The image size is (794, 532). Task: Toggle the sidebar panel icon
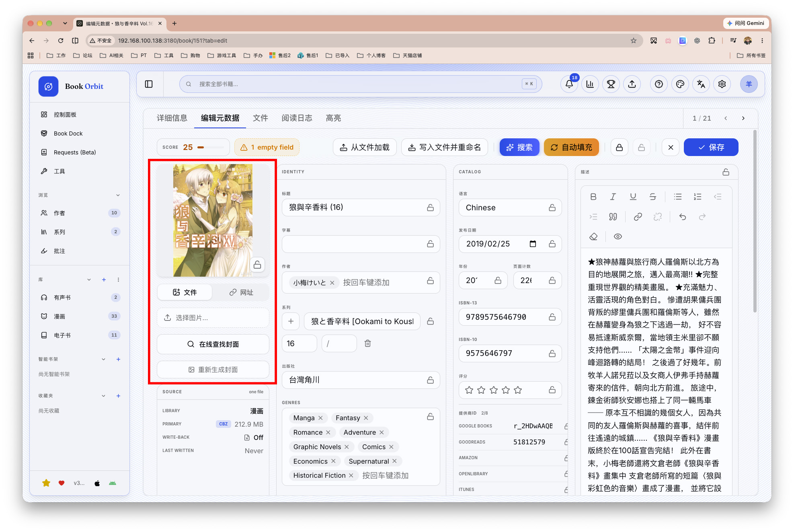click(x=149, y=84)
